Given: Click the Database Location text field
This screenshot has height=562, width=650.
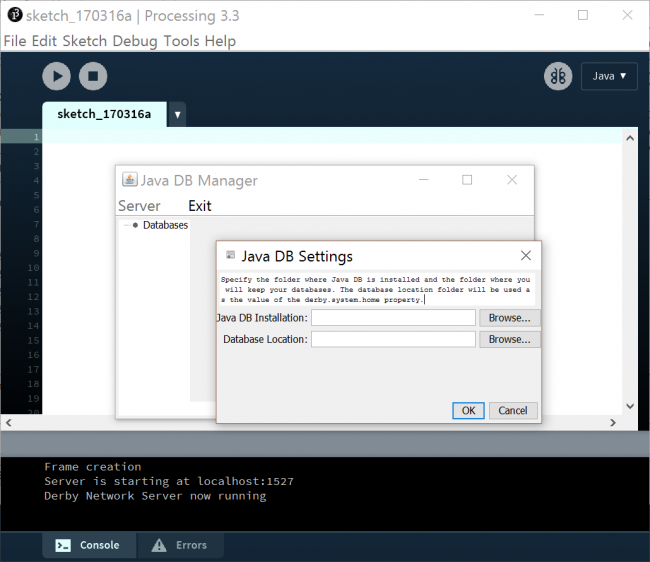Looking at the screenshot, I should tap(393, 339).
